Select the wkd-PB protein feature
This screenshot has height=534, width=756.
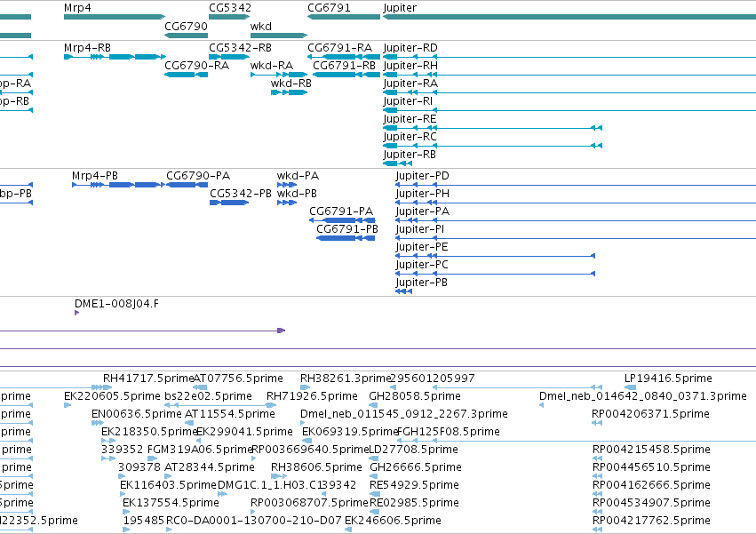click(287, 203)
